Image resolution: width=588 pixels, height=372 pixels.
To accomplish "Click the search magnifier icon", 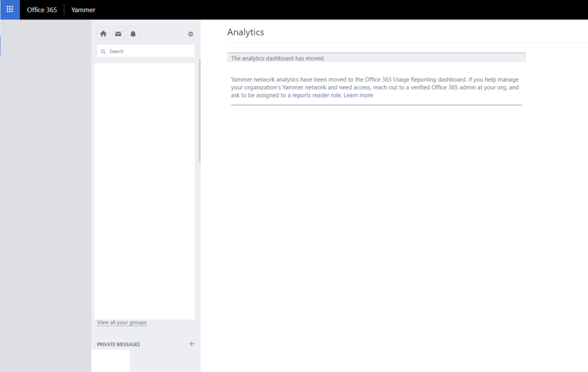I will coord(103,51).
